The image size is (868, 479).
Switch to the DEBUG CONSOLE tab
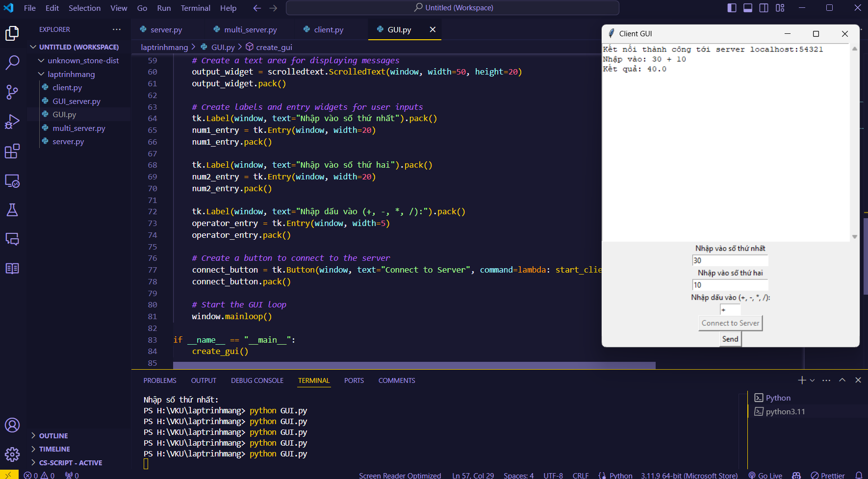(257, 380)
